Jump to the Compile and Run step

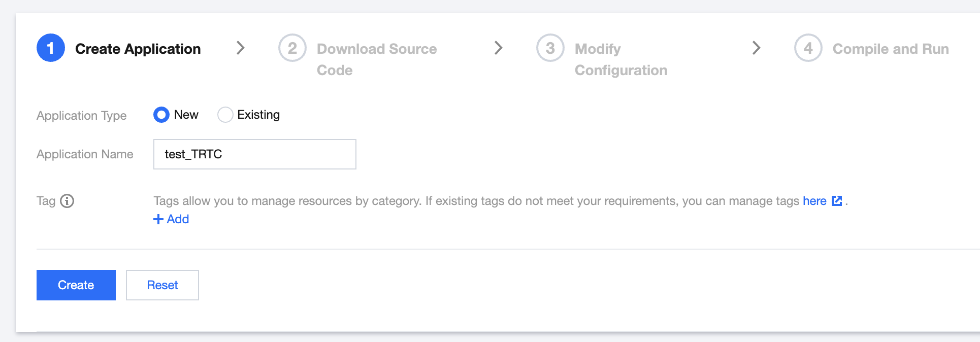click(x=890, y=49)
